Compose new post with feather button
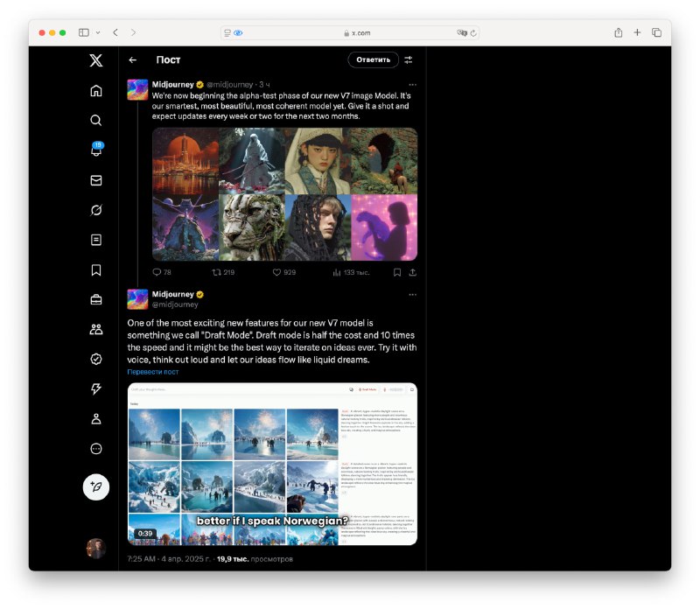700x609 pixels. [96, 486]
